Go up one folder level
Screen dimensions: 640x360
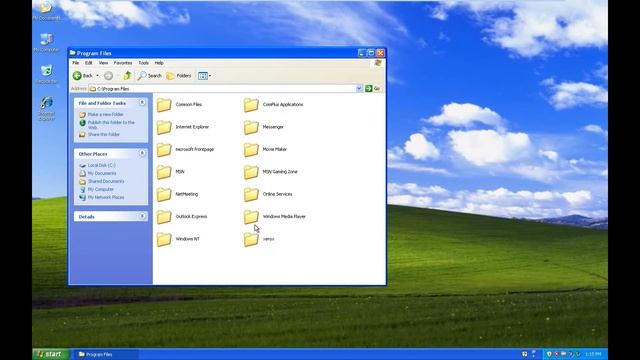[127, 76]
